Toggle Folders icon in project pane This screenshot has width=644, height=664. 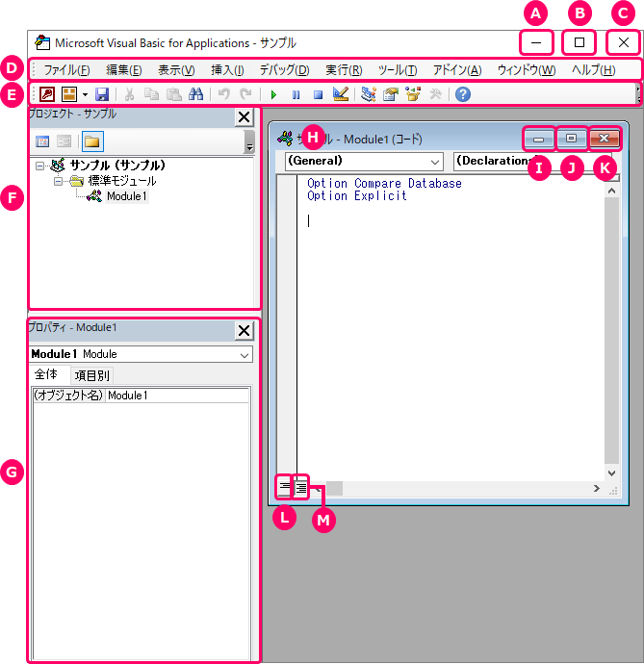click(92, 141)
